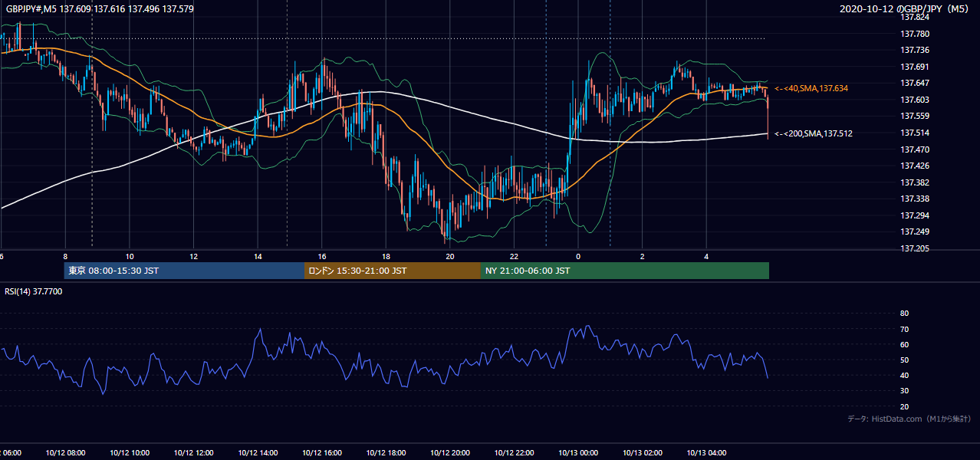
Task: Click hour tick 18 on the chart axis
Action: pos(386,257)
